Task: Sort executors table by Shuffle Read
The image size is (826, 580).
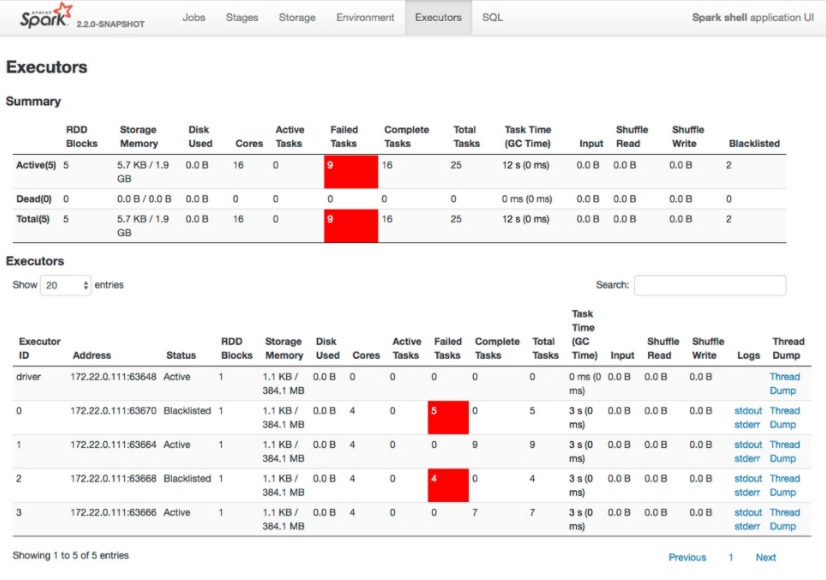Action: pos(663,348)
